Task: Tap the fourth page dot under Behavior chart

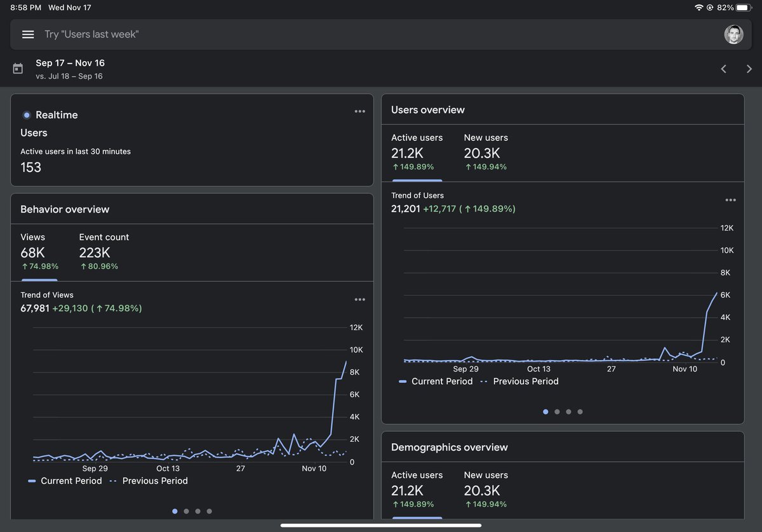Action: [x=209, y=511]
